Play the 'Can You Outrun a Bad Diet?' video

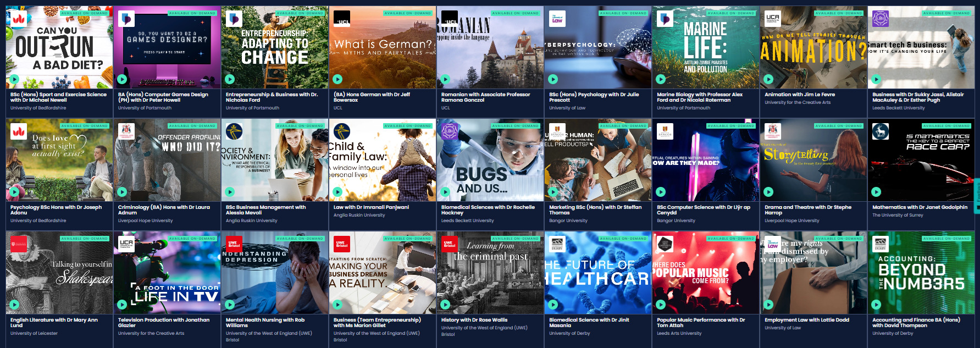pos(14,79)
